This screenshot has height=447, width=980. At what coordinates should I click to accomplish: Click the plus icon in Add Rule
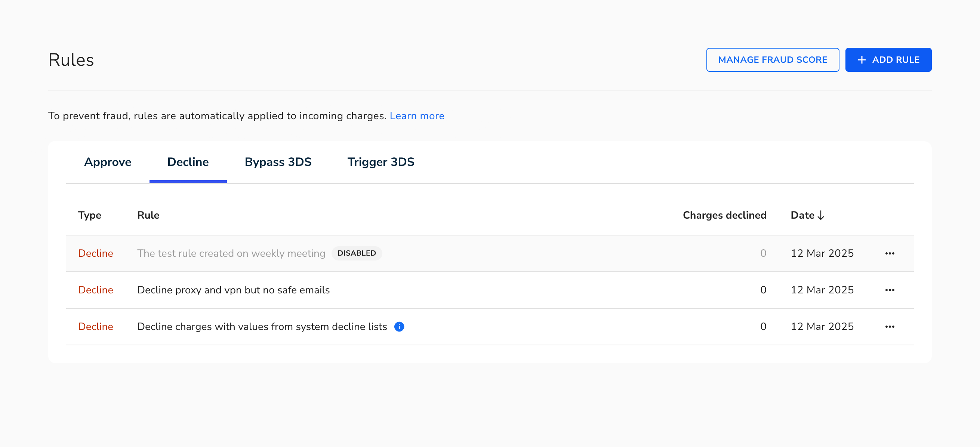tap(862, 60)
